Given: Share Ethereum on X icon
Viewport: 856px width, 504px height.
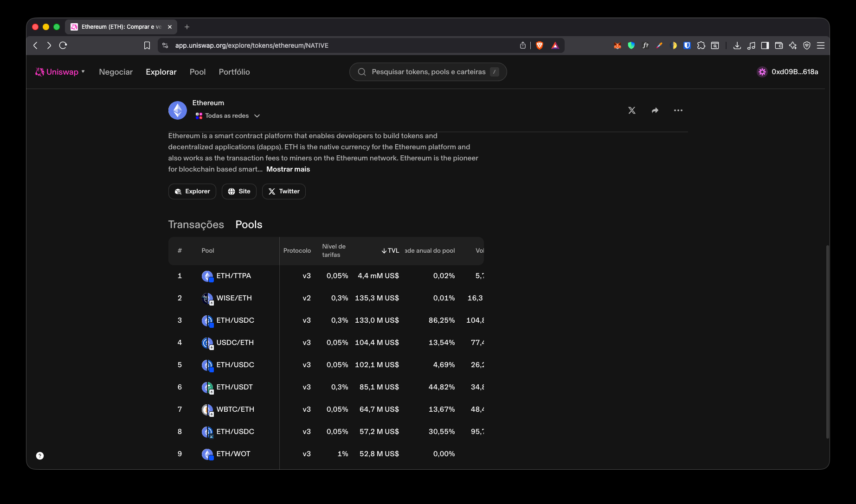Looking at the screenshot, I should (x=632, y=110).
